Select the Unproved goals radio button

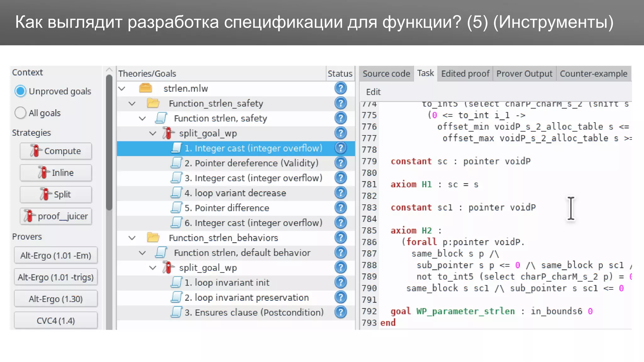pyautogui.click(x=20, y=91)
